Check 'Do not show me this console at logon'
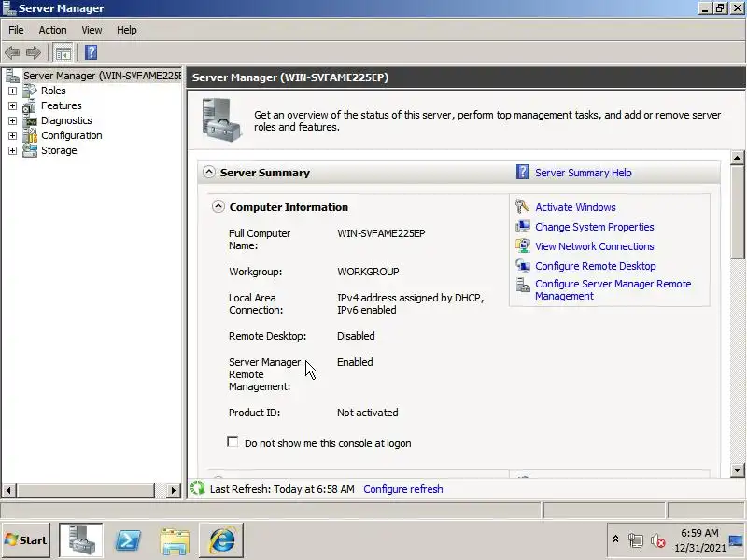The height and width of the screenshot is (560, 747). coord(233,441)
